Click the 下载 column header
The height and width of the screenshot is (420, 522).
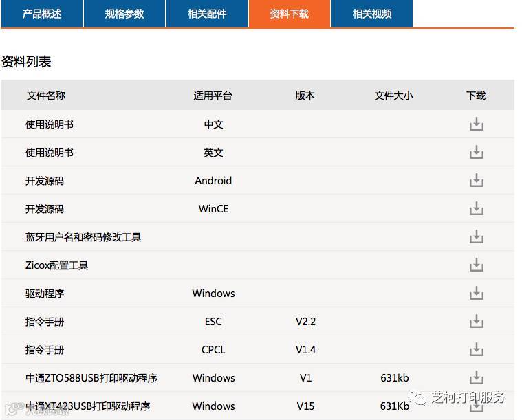point(476,96)
